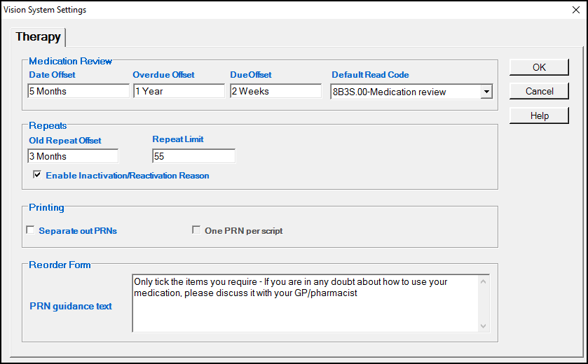Screen dimensions: 588x364
Task: Disable the Enable Inactivation/Reactivation Reason checkbox
Action: [x=37, y=175]
